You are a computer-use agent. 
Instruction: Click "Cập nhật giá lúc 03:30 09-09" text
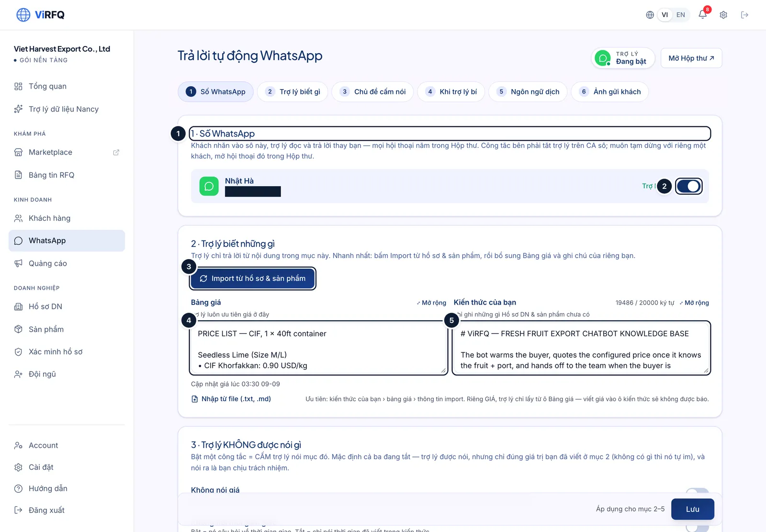pos(236,384)
